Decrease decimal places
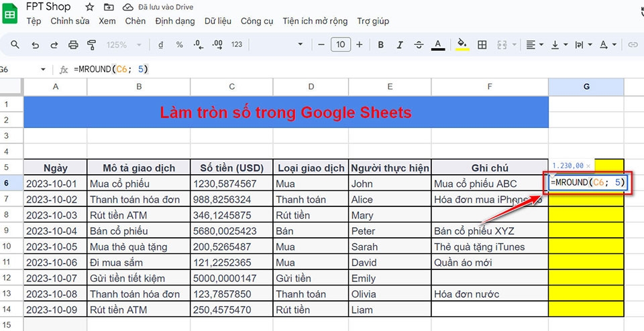This screenshot has width=644, height=331. pos(199,45)
